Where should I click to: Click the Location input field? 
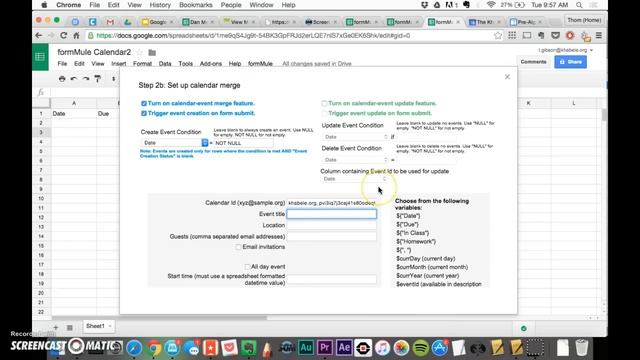click(331, 225)
